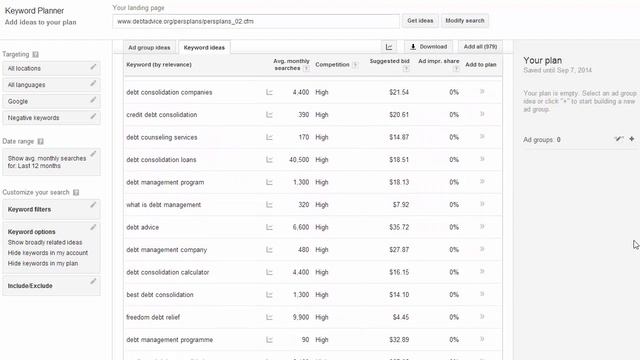This screenshot has width=640, height=360.
Task: Click Hide keywords in my account option
Action: (48, 253)
